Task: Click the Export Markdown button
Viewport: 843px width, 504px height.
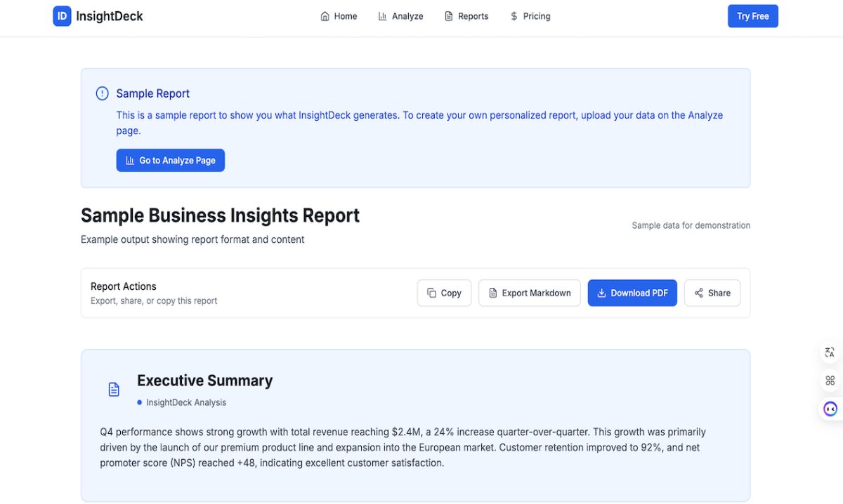Action: tap(530, 293)
